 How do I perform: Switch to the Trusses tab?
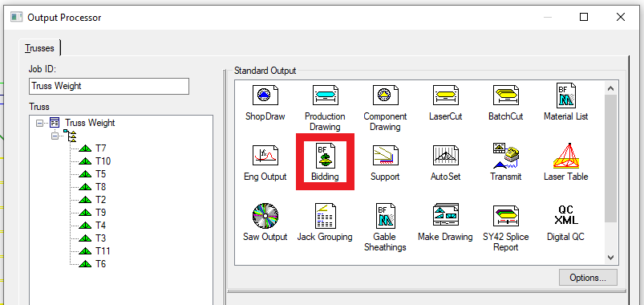click(40, 48)
